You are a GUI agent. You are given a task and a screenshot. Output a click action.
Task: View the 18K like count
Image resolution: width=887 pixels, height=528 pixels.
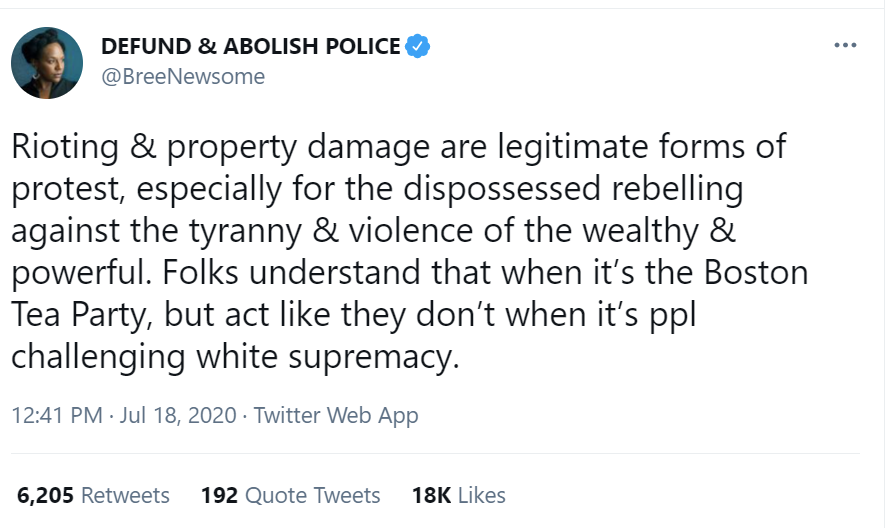pyautogui.click(x=431, y=495)
